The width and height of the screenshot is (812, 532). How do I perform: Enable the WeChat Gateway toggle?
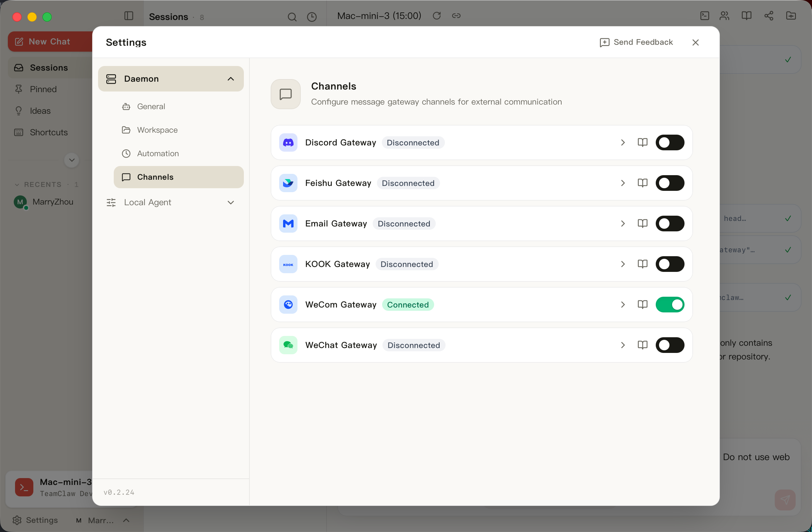click(x=670, y=345)
